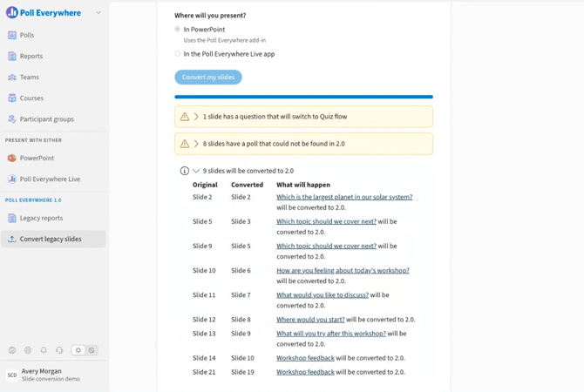Viewport: 584px width, 392px height.
Task: Open What would you like to discuss link
Action: click(323, 295)
